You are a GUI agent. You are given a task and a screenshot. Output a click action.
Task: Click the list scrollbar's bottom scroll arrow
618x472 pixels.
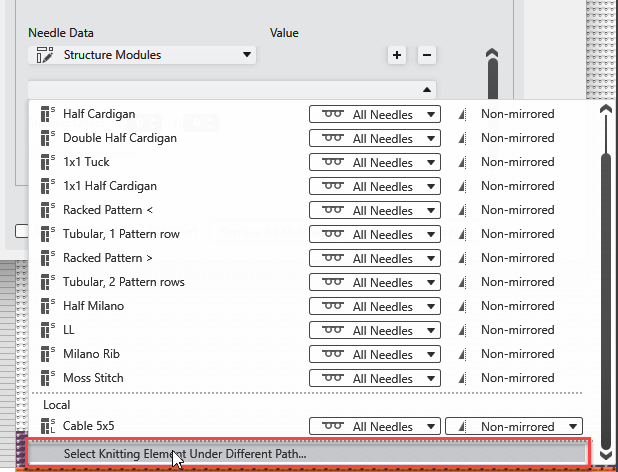605,455
